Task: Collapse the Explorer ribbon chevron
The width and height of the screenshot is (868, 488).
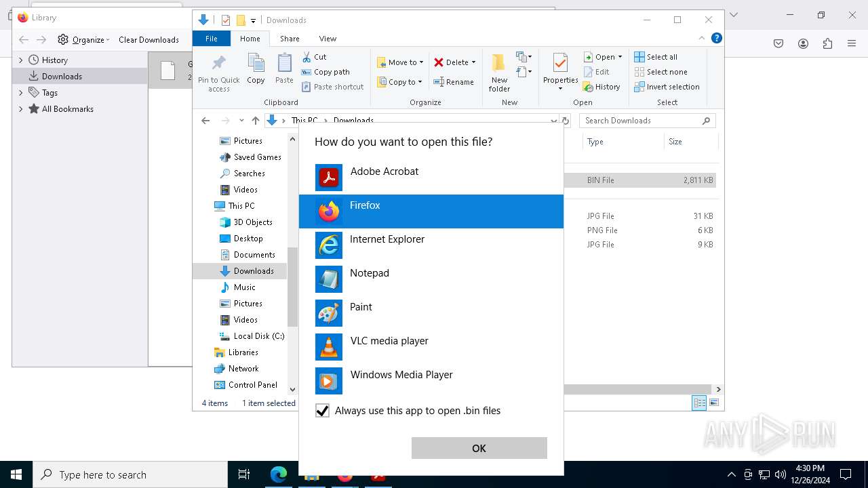Action: pos(702,38)
